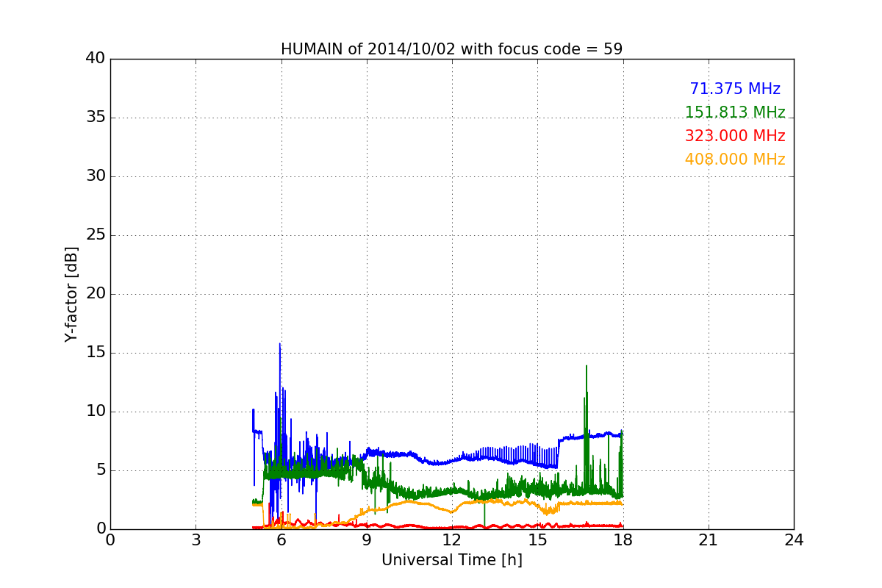Click the 3 tick on the time axis
The image size is (882, 588).
(196, 540)
